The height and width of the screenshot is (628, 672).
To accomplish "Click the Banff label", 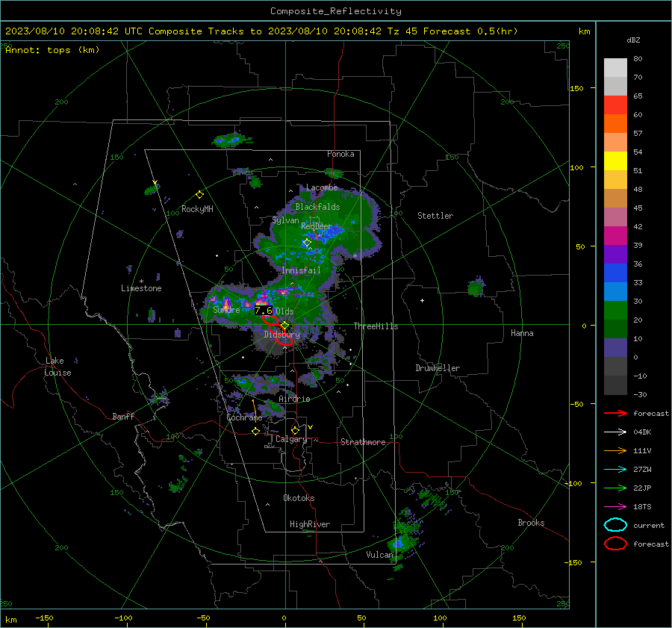I will coord(123,416).
